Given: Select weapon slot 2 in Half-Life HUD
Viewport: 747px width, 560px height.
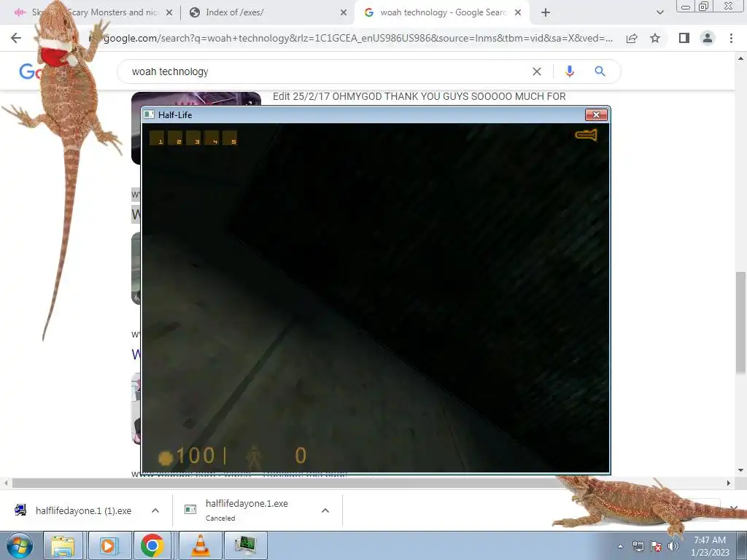Looking at the screenshot, I should 175,138.
